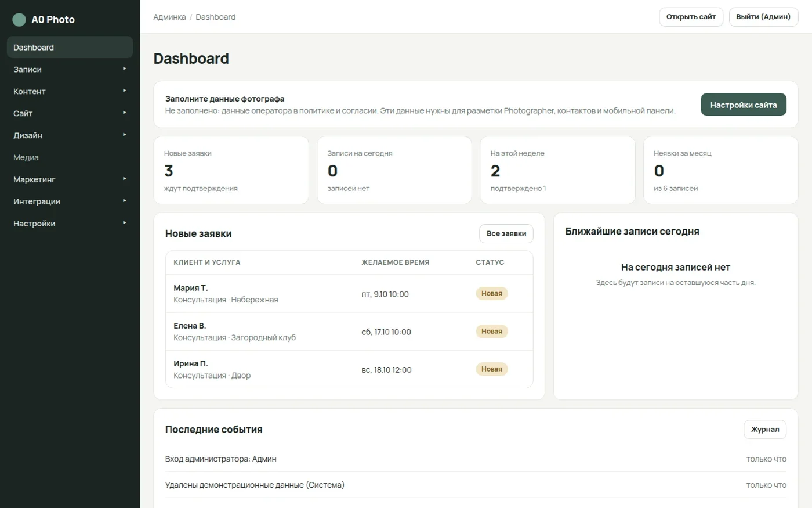812x508 pixels.
Task: Click Консультация · Загородный клуб text
Action: (235, 338)
